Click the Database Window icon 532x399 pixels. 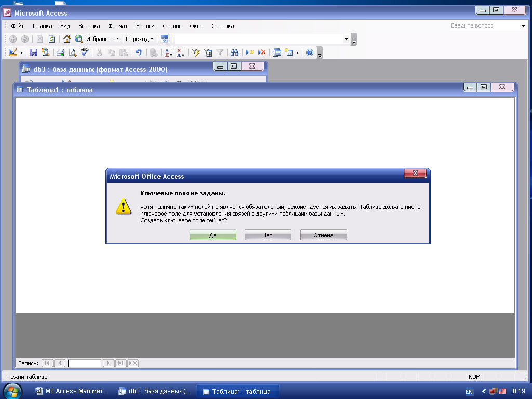point(277,52)
